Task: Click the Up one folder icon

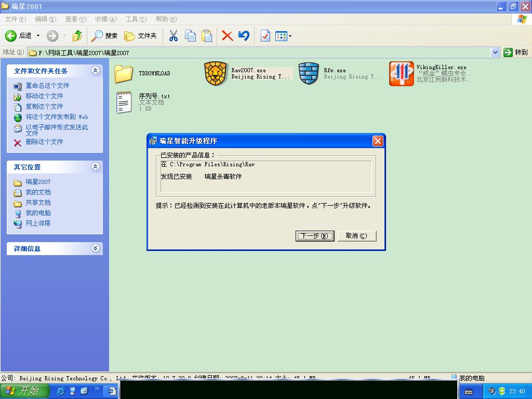Action: (x=77, y=36)
